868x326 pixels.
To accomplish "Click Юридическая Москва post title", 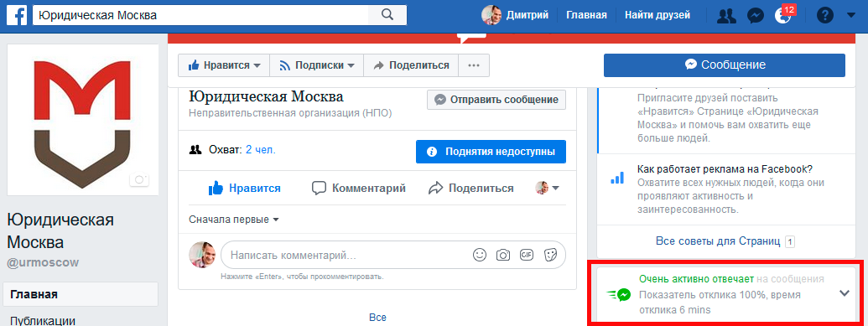I will [x=266, y=97].
